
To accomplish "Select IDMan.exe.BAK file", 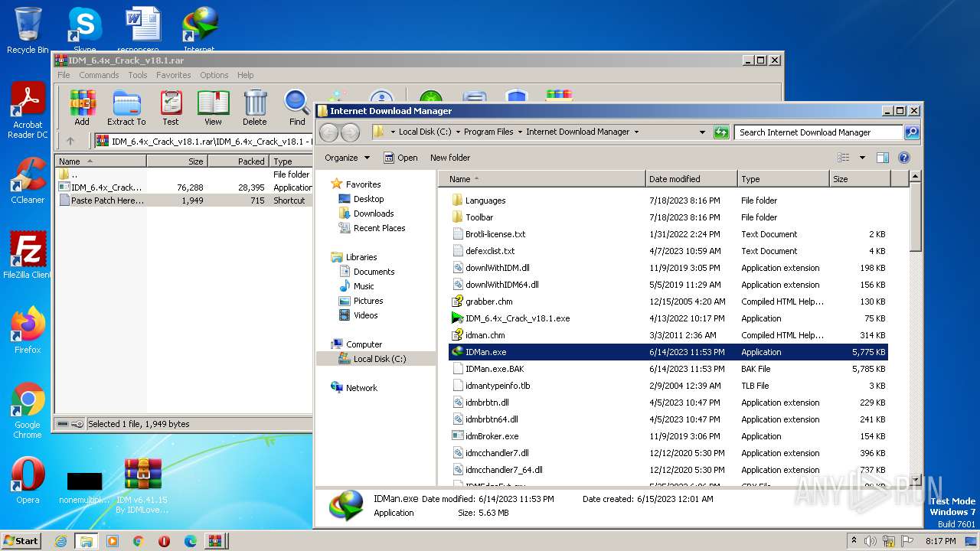I will [668, 369].
